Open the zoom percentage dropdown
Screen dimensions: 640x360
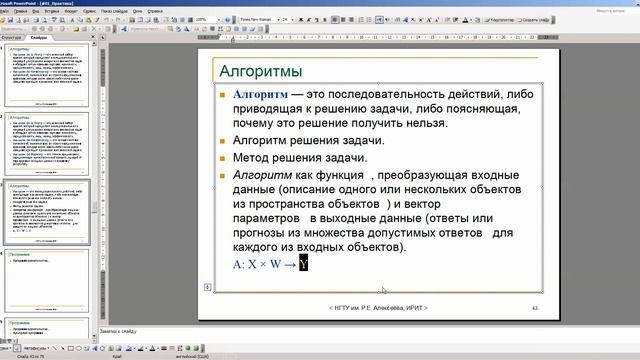click(x=219, y=20)
